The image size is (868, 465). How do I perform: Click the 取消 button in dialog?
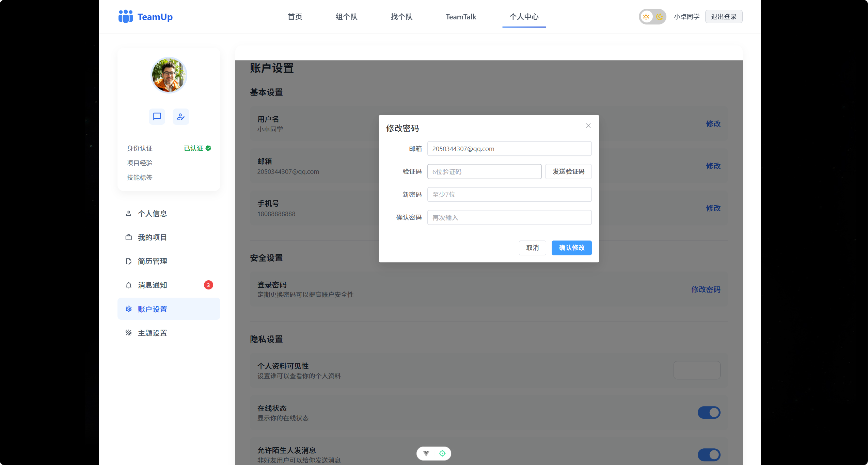tap(532, 248)
